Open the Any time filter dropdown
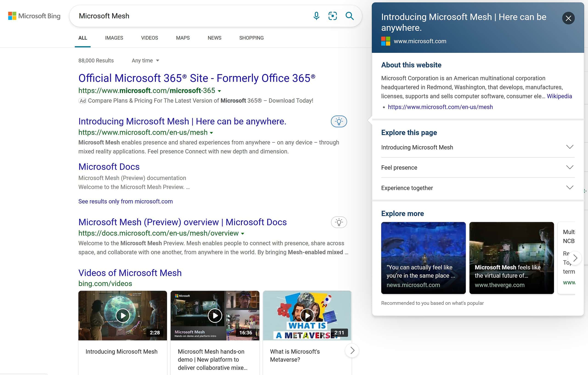This screenshot has width=588, height=375. coord(145,61)
